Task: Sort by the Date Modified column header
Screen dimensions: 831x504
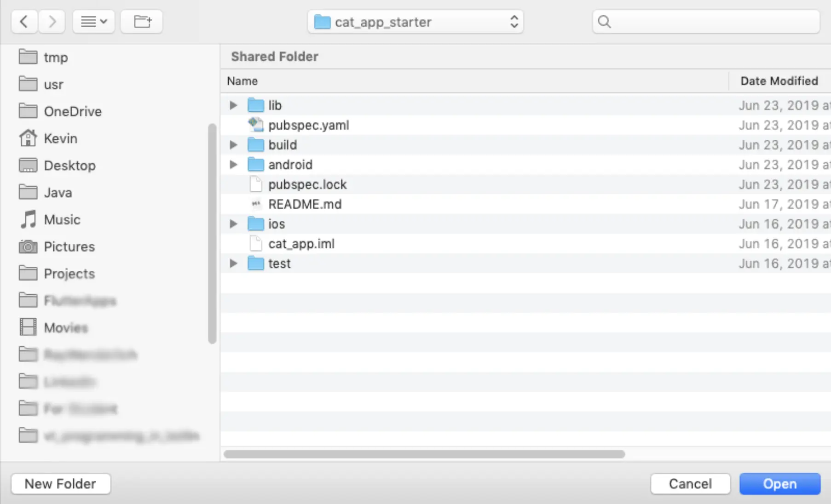Action: pos(780,81)
